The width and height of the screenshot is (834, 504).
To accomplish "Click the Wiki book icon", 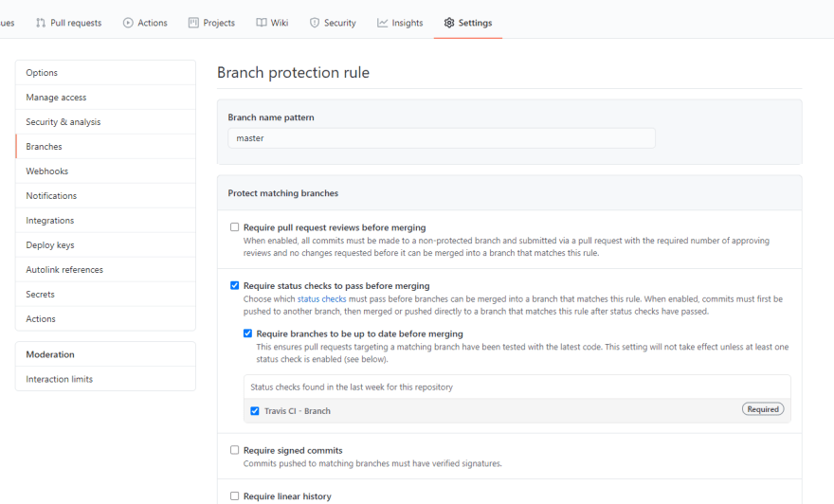I will (262, 23).
